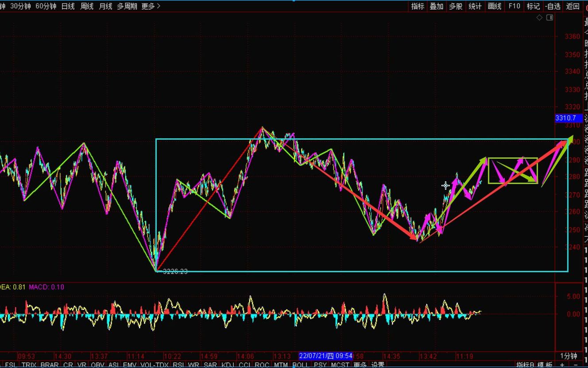Click the 指标B tab at bottom right
588x368 pixels.
526,365
